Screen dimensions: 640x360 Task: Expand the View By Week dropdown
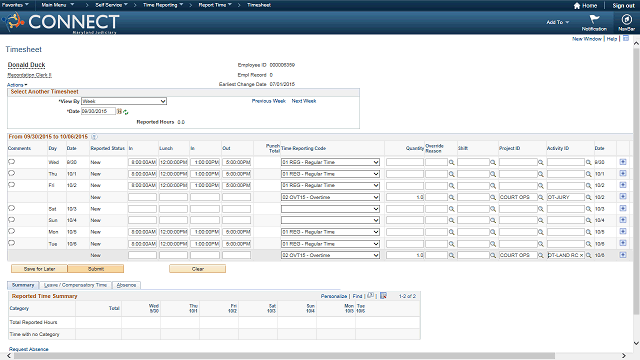[x=124, y=101]
